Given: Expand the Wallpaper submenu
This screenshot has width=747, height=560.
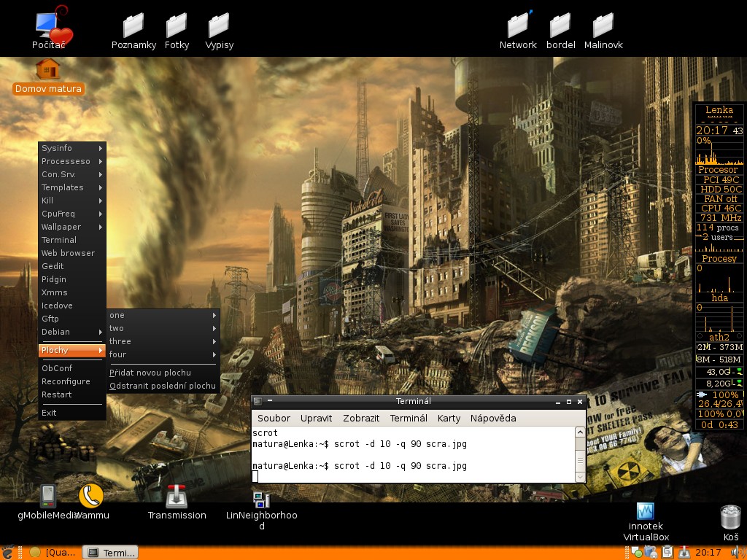Looking at the screenshot, I should (x=72, y=227).
